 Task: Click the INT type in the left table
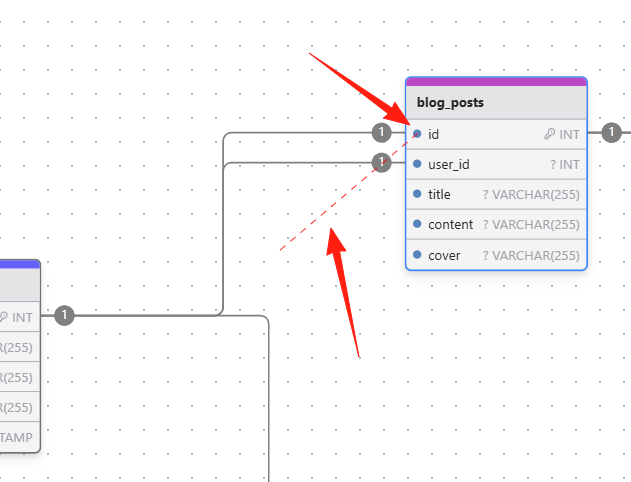click(22, 317)
